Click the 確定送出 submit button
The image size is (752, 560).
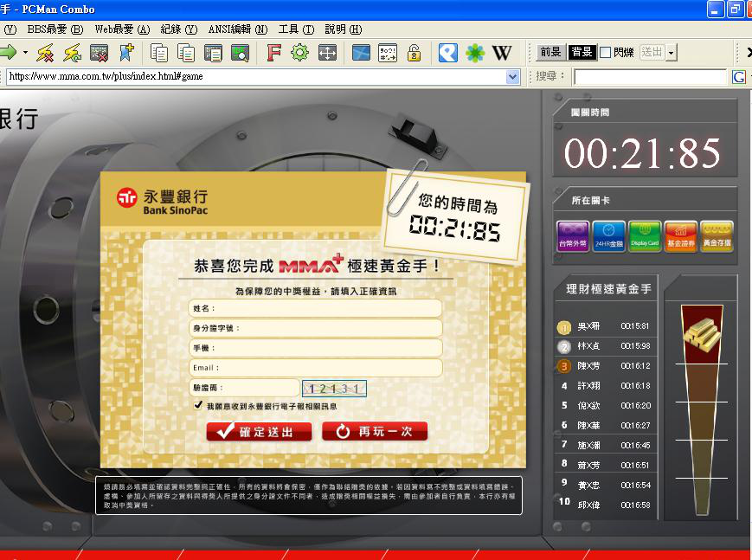259,431
